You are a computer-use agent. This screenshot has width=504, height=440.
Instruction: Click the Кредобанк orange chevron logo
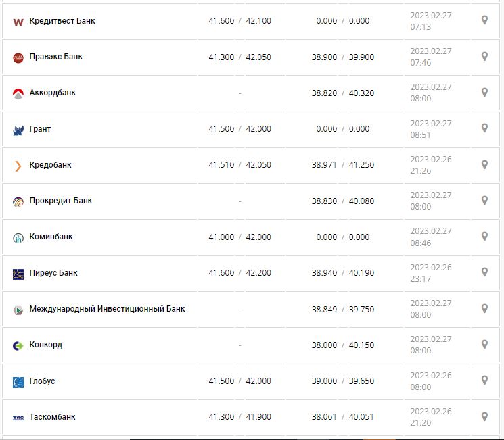pos(18,166)
